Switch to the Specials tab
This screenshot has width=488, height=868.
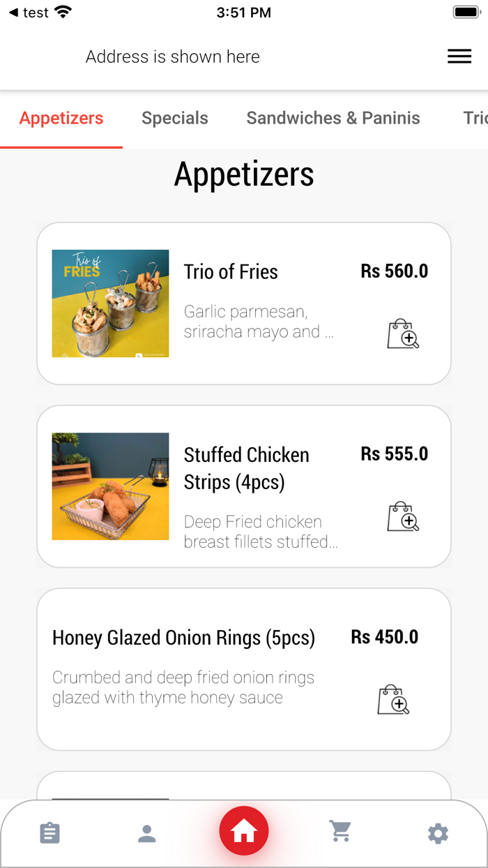tap(175, 118)
